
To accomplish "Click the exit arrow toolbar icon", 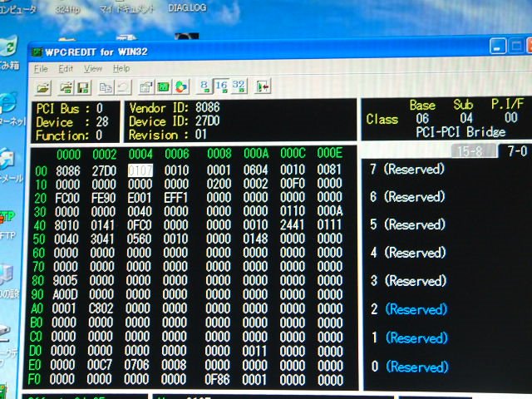I will [263, 86].
